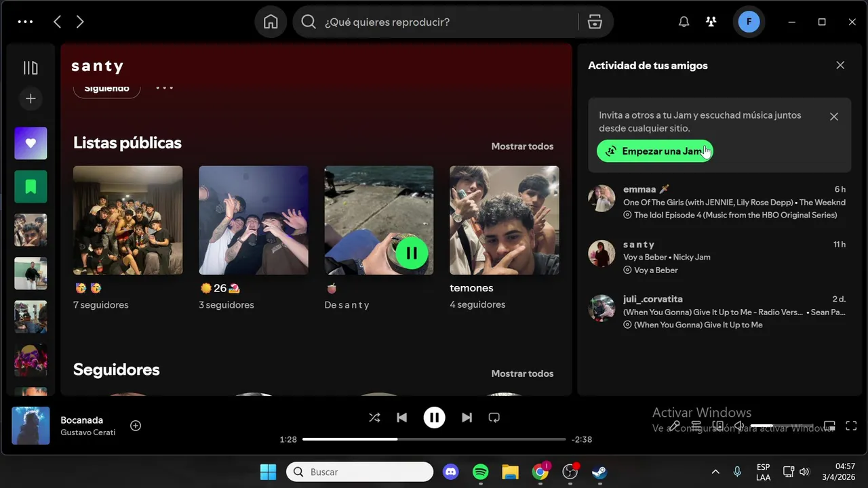Open the Spotify three-dots main menu
The width and height of the screenshot is (868, 488).
(25, 22)
